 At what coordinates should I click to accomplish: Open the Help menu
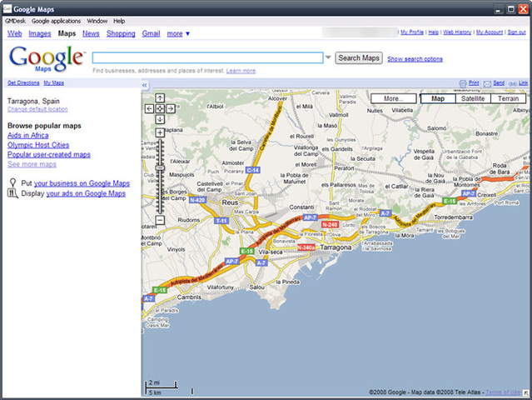(x=119, y=21)
